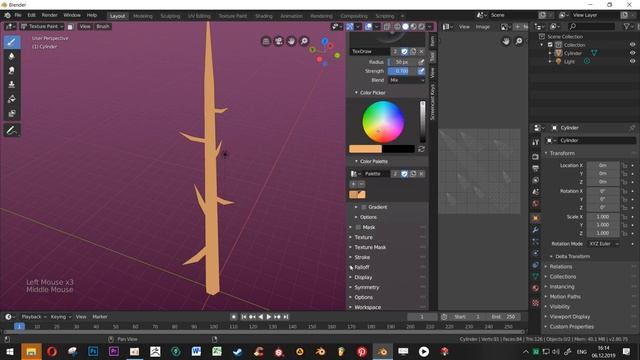Open the Blend mode Mix dropdown
The image size is (640, 360).
[x=407, y=80]
